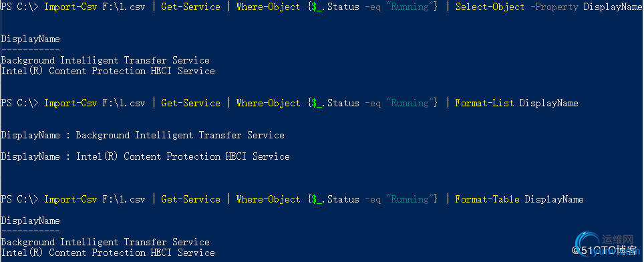Click the first Import-Csv cmdlet text

coord(71,7)
